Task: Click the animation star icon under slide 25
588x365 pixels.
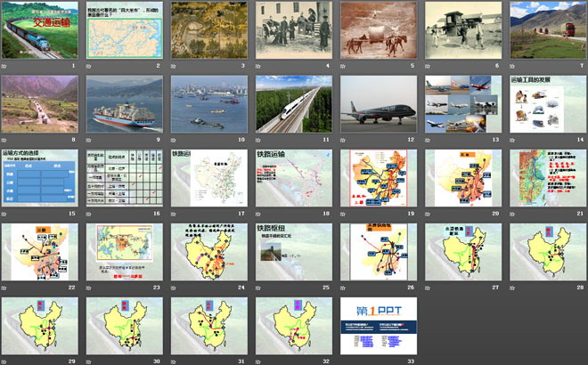Action: tap(258, 288)
